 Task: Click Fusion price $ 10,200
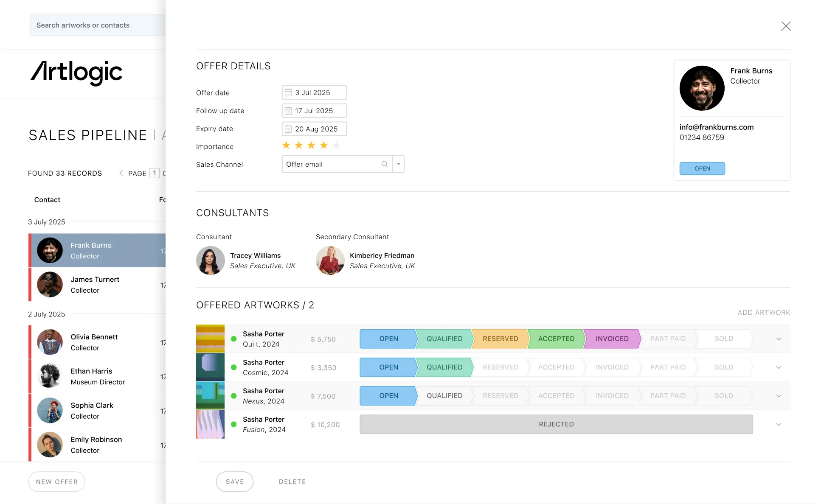(325, 425)
